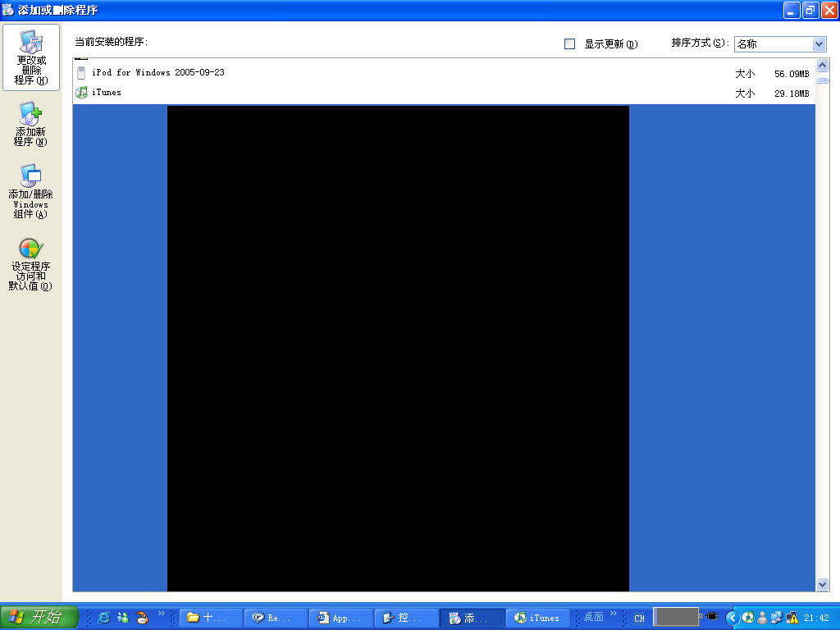This screenshot has width=840, height=630.
Task: Click the program list scrollbar thumb
Action: (x=822, y=80)
